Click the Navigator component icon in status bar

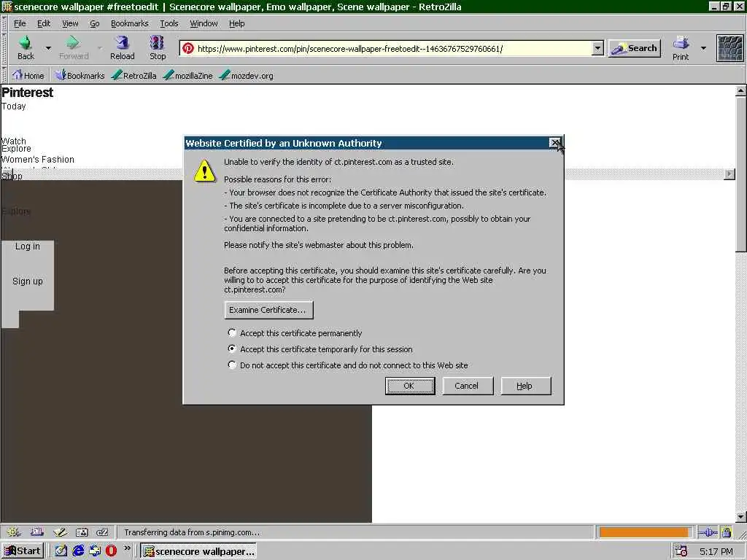click(x=13, y=532)
